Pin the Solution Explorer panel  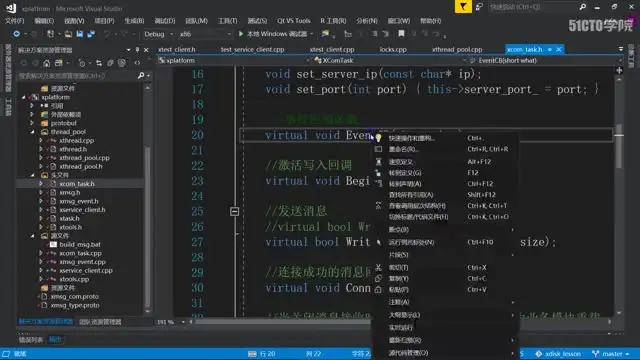click(x=137, y=50)
